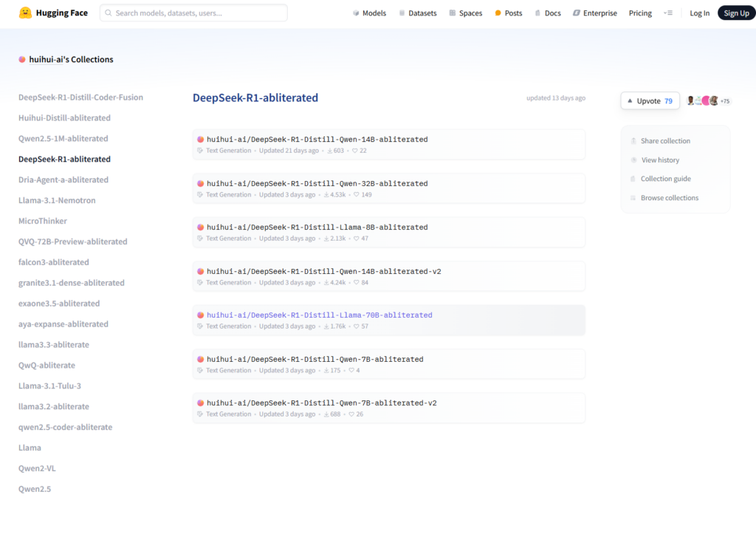Viewport: 756px width, 534px height.
Task: Click the Hugging Face logo emoji
Action: 25,13
